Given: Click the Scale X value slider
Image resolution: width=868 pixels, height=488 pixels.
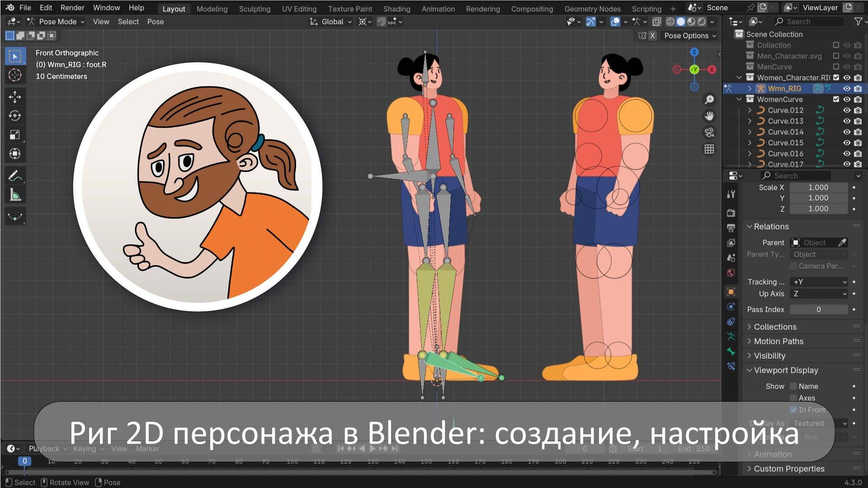Looking at the screenshot, I should click(818, 187).
